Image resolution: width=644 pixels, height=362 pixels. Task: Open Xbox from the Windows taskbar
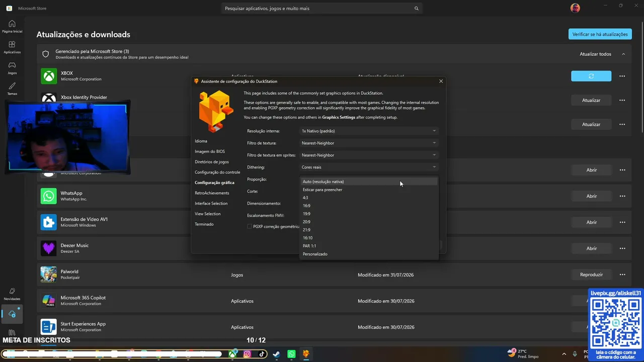[232, 354]
